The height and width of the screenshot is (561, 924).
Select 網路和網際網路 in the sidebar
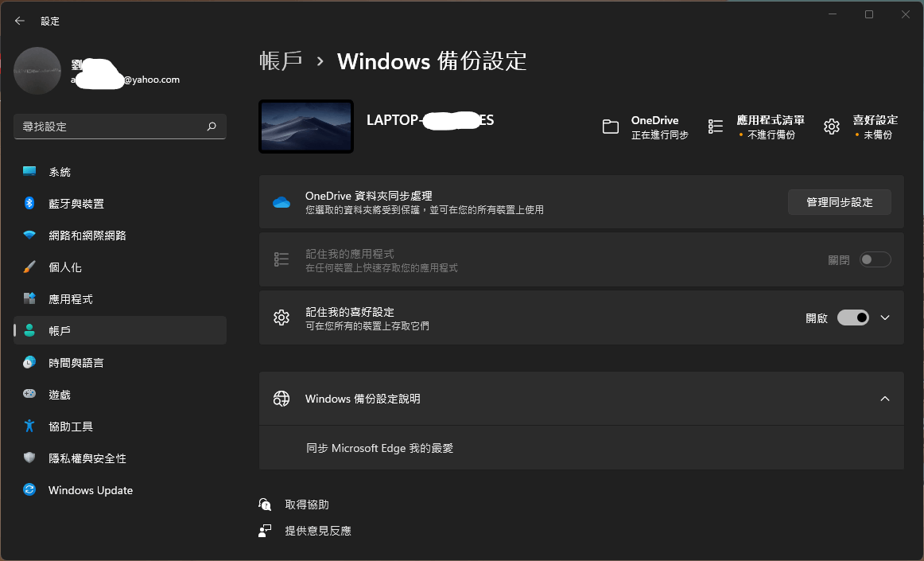click(x=120, y=236)
